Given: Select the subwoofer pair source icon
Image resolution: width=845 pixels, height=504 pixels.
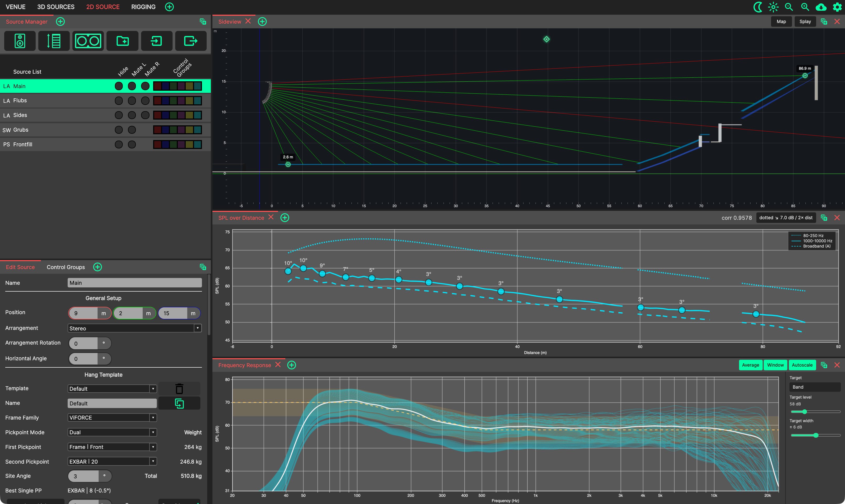Looking at the screenshot, I should click(88, 41).
